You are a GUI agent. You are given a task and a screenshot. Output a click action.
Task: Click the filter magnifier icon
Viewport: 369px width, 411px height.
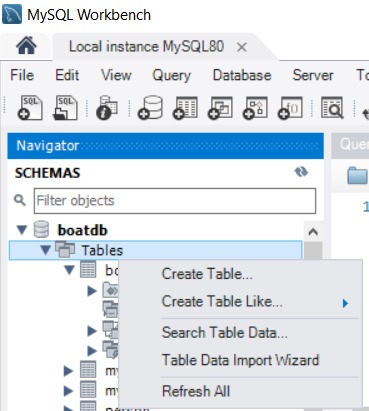(x=20, y=200)
